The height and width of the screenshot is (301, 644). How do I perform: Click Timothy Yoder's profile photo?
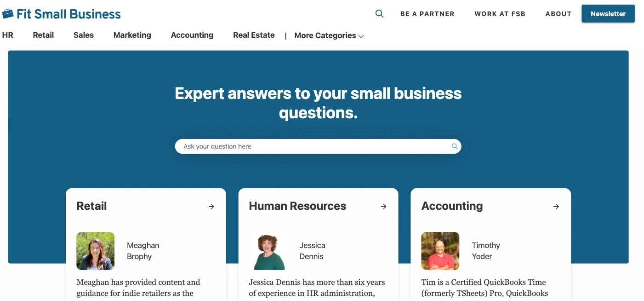click(x=440, y=251)
